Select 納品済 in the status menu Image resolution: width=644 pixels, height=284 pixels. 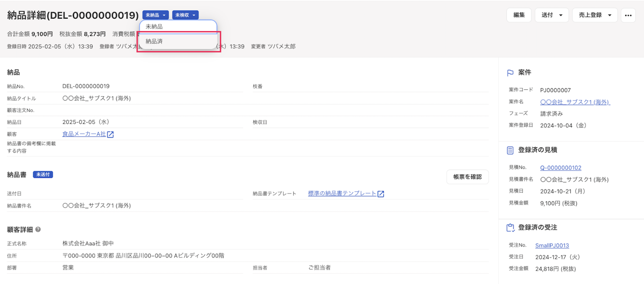(178, 41)
